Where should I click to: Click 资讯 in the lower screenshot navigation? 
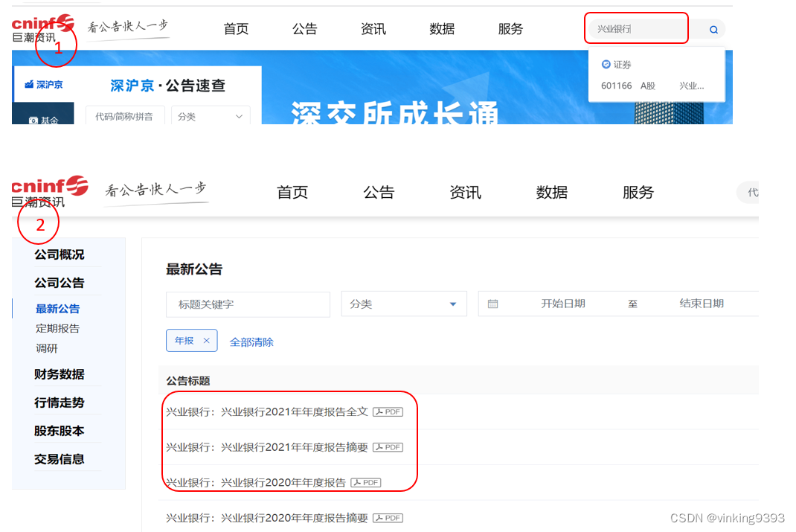tap(465, 193)
